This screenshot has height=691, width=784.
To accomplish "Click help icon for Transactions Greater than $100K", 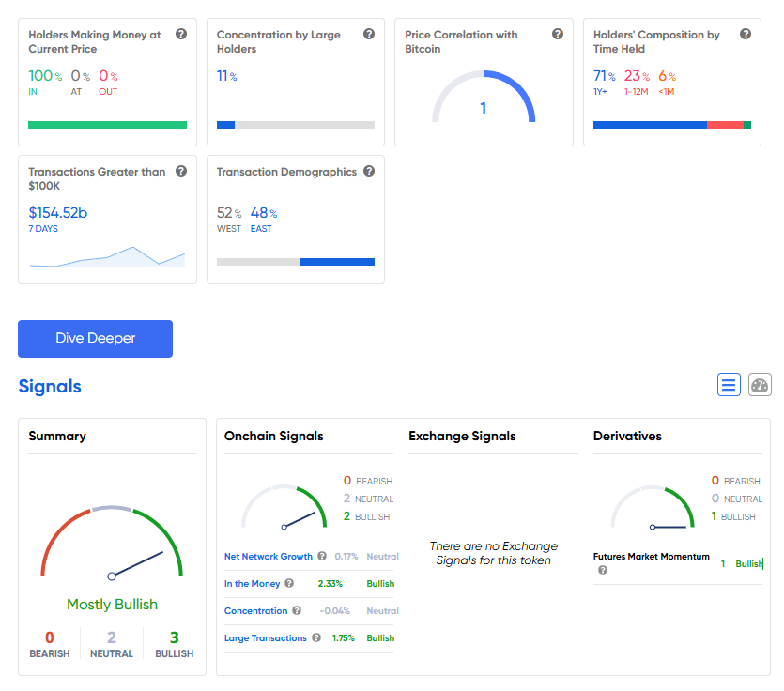I will (181, 171).
